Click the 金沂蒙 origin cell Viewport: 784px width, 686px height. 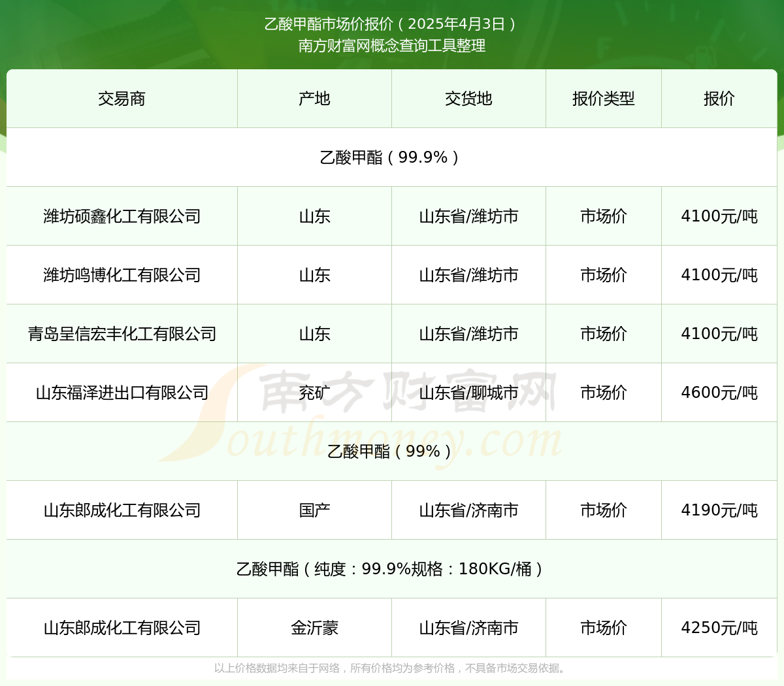(x=314, y=628)
